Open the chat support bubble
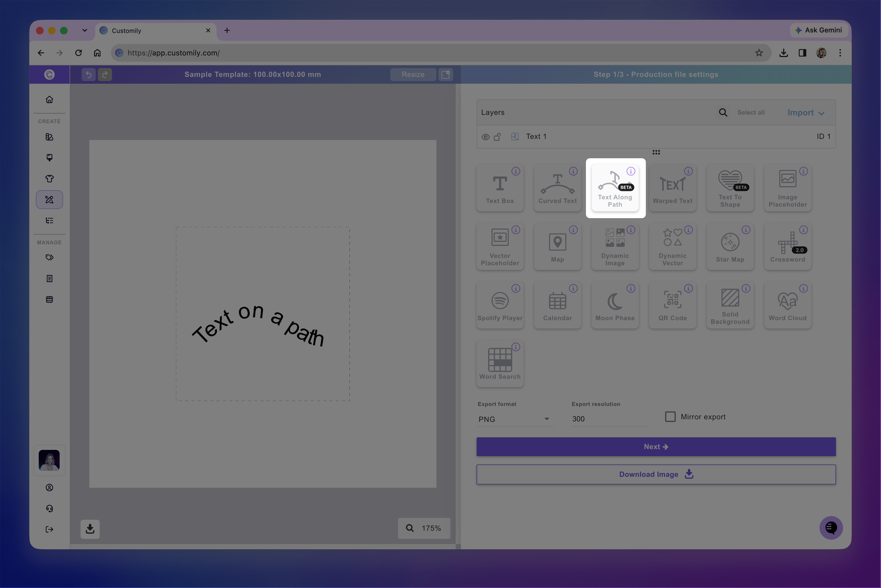 (x=831, y=528)
